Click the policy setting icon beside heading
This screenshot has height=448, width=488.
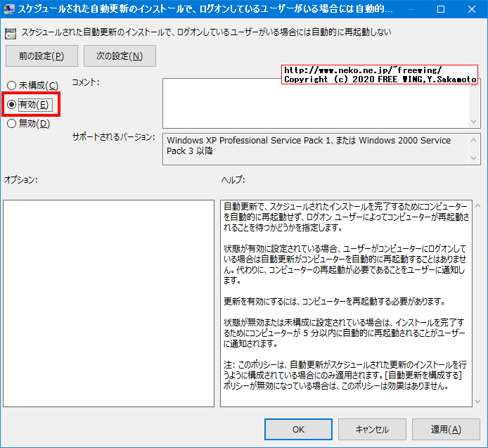[11, 34]
